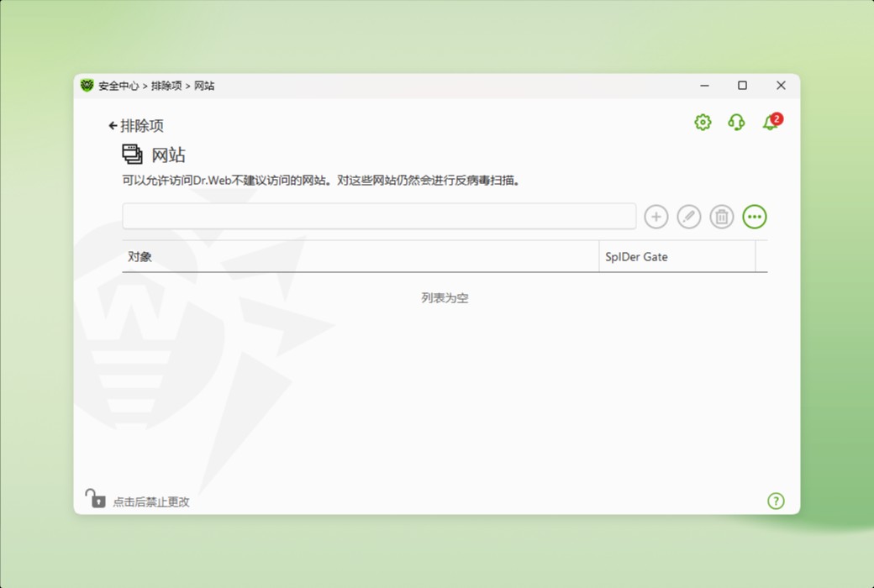Click the websites icon next to 网站 heading
Image resolution: width=874 pixels, height=588 pixels.
pyautogui.click(x=130, y=154)
